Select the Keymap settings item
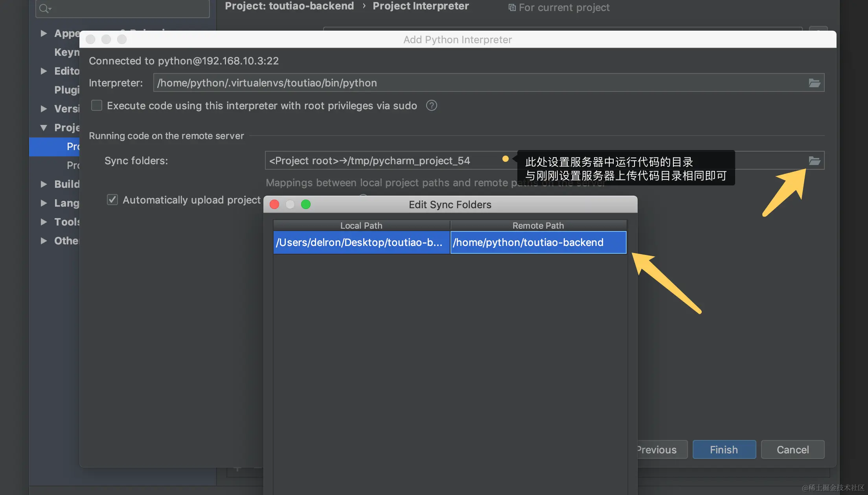868x495 pixels. pos(66,52)
